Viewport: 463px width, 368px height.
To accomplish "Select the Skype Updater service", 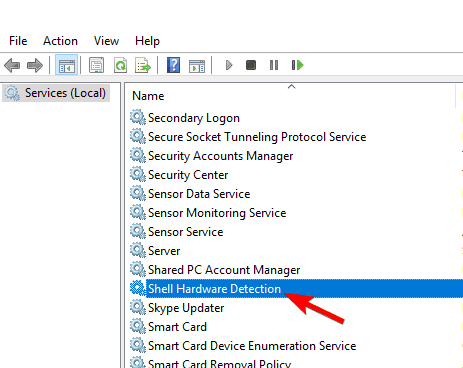I will tap(186, 308).
